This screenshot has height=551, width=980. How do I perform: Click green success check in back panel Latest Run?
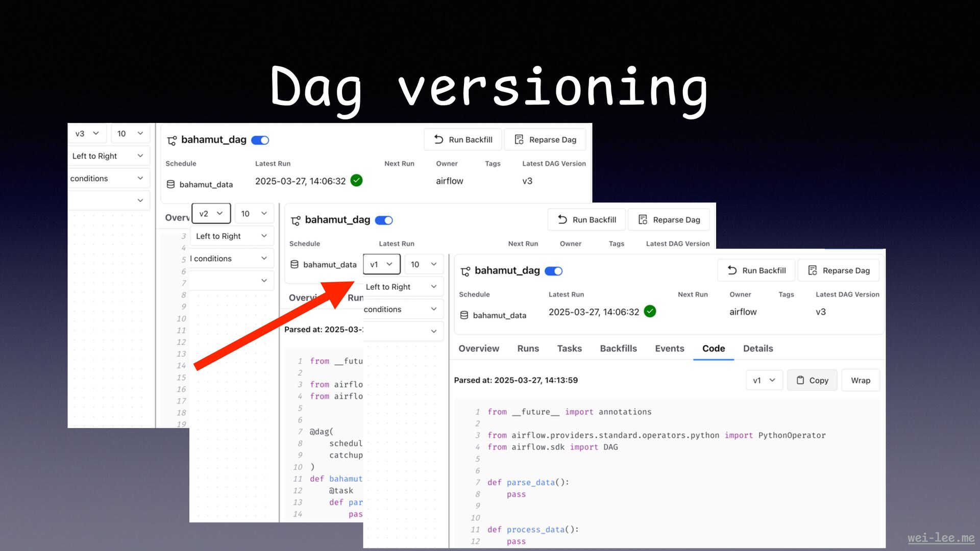357,181
